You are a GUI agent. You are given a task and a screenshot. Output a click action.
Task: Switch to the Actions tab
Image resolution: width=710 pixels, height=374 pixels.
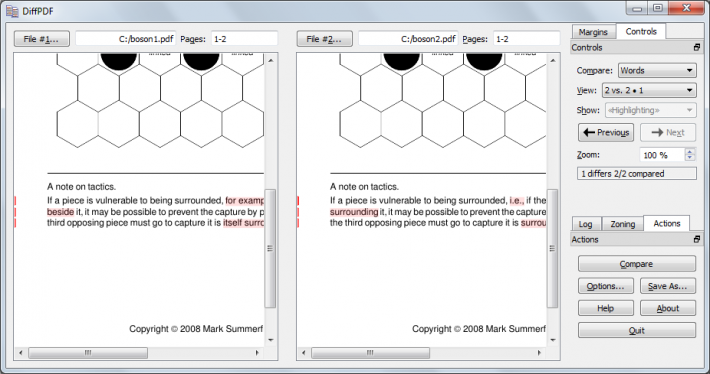pyautogui.click(x=667, y=223)
